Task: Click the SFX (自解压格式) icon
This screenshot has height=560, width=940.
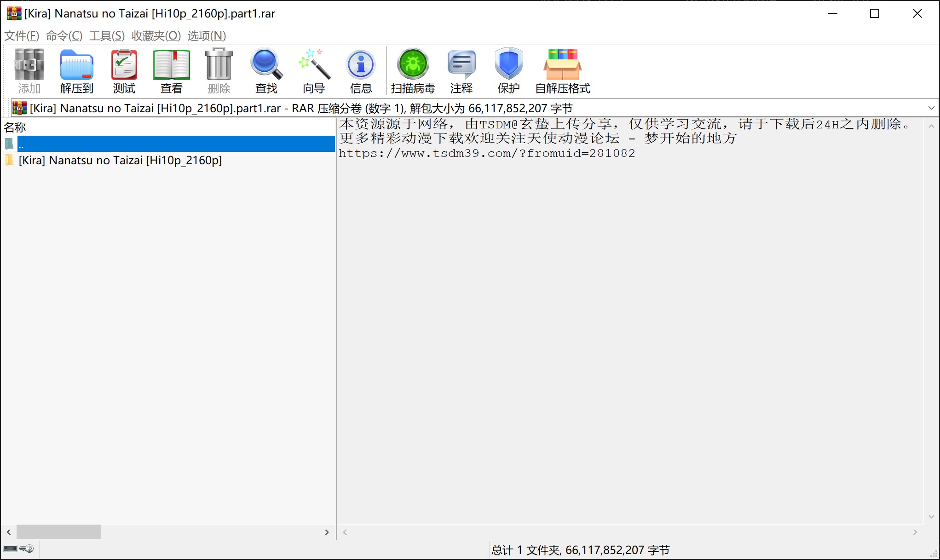Action: tap(562, 70)
